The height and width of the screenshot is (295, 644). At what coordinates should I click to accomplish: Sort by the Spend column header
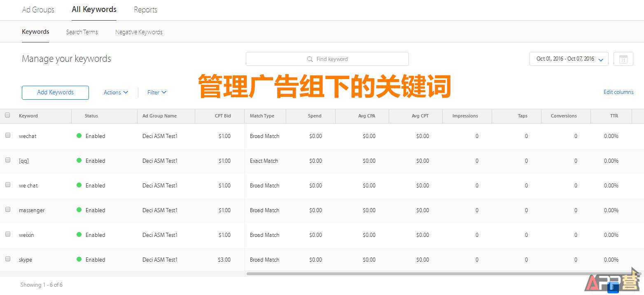click(x=315, y=116)
